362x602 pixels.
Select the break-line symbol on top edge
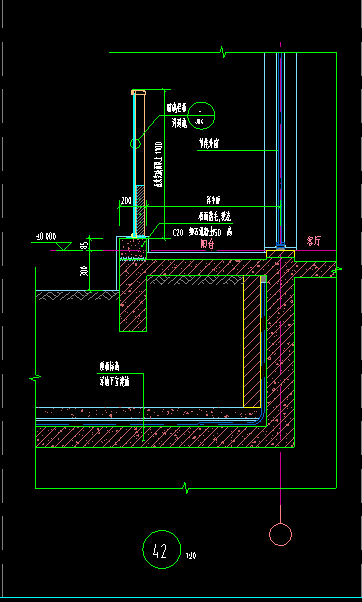coord(223,52)
